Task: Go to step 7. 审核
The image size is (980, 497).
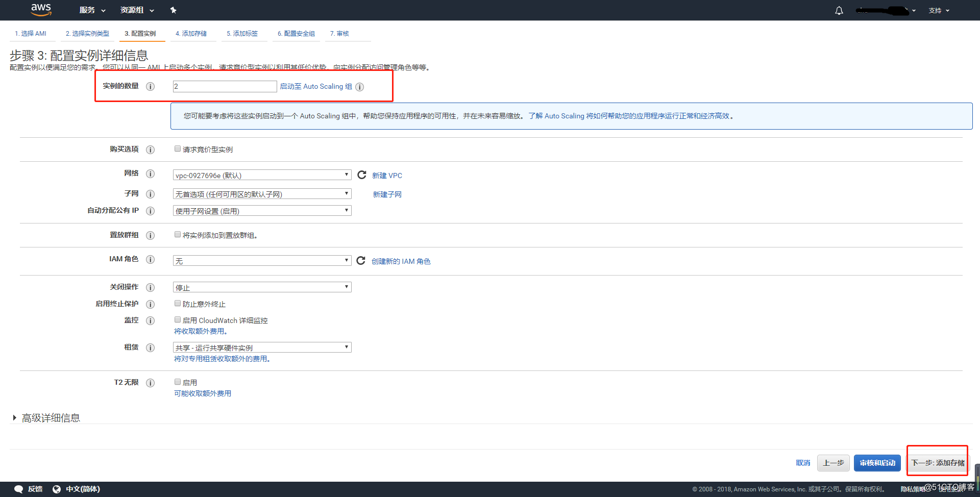Action: (339, 34)
